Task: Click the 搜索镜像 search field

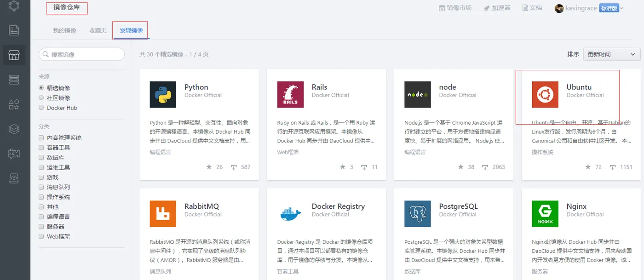Action: click(x=82, y=54)
